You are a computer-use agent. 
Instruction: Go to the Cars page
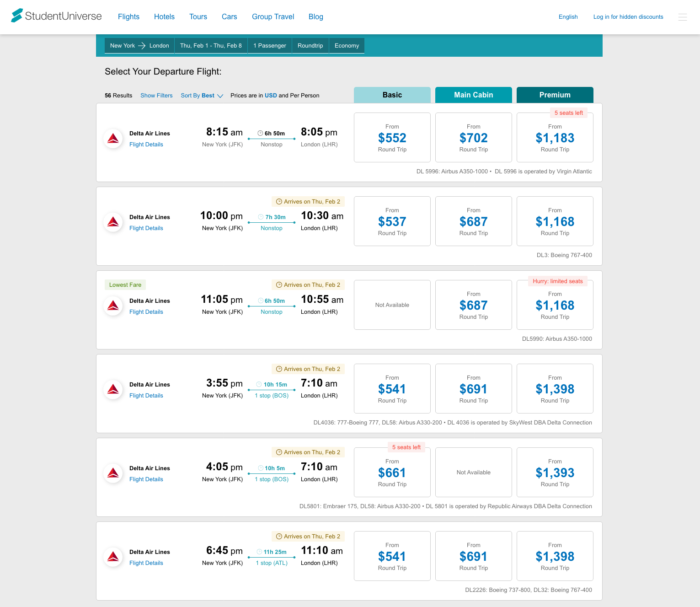coord(229,17)
